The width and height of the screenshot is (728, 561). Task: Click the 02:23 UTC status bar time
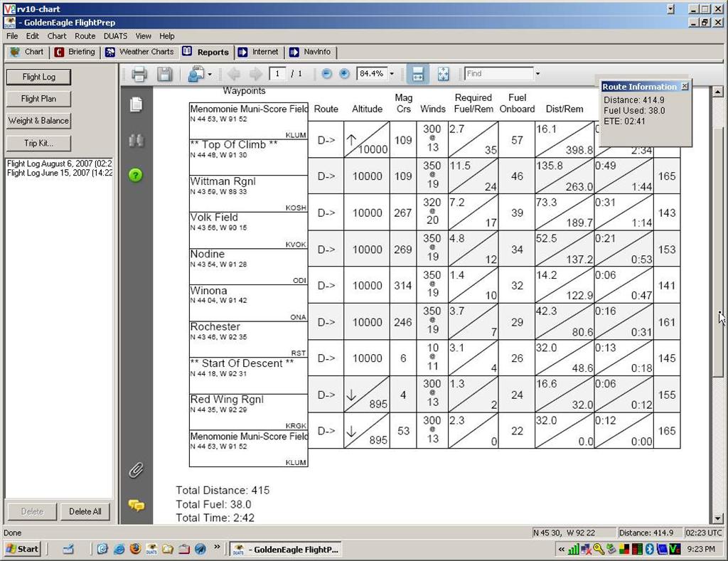click(704, 533)
